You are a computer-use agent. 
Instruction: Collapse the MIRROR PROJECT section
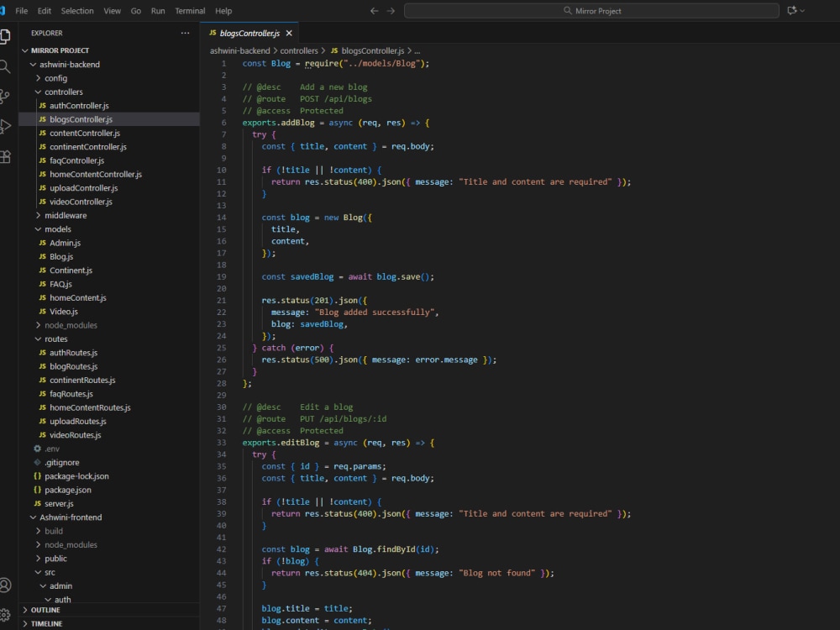click(x=109, y=50)
